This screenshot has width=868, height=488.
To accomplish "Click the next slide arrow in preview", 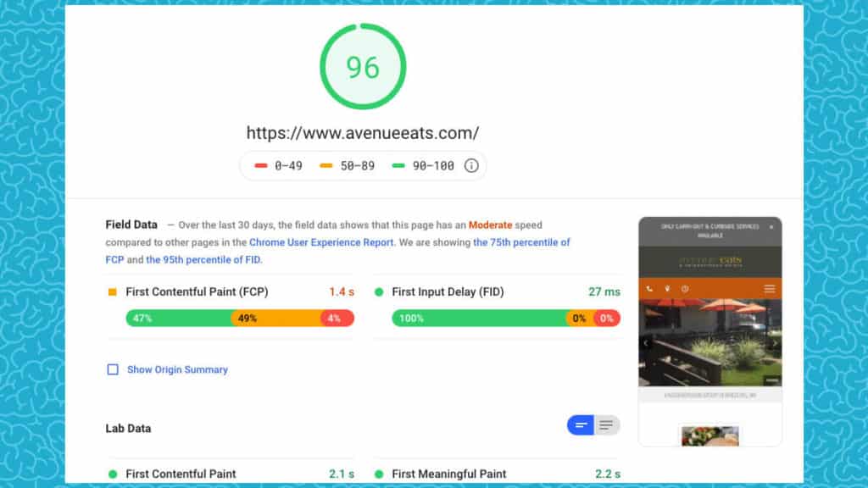I will click(x=774, y=343).
